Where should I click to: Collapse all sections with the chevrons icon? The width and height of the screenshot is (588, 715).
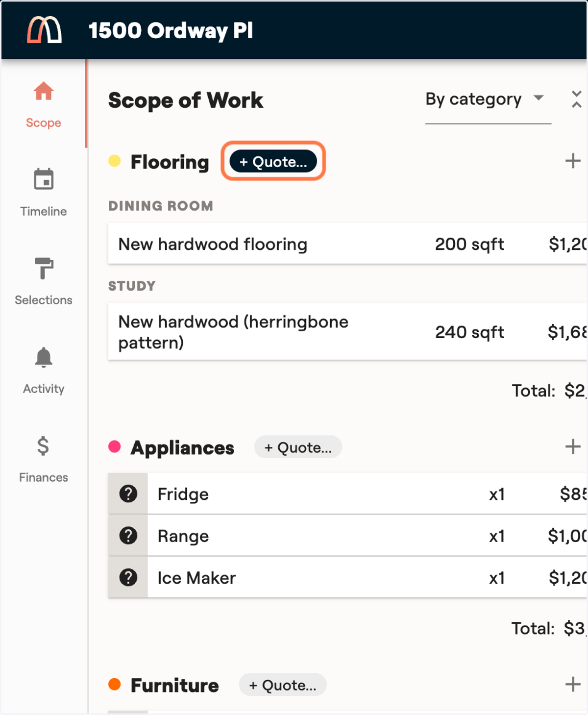tap(577, 99)
